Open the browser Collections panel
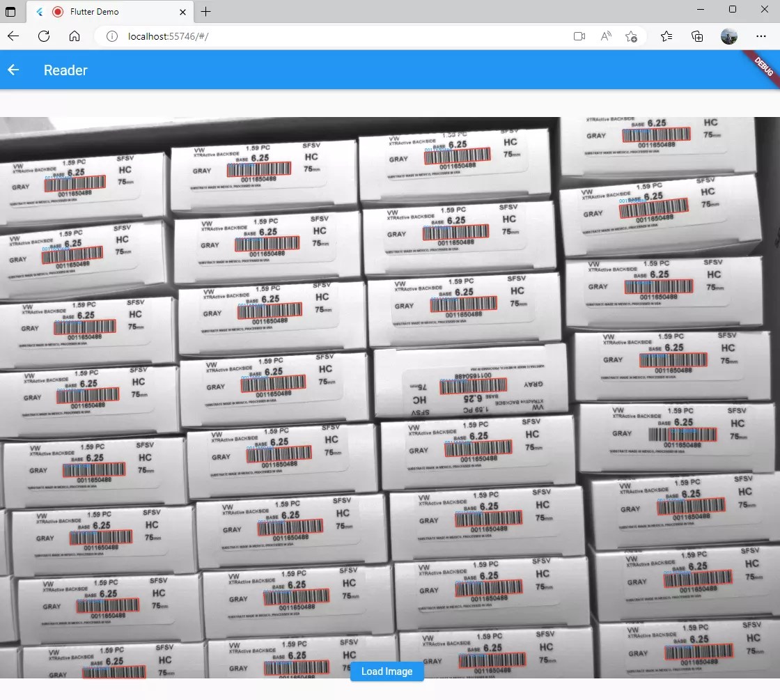Viewport: 780px width, 700px height. pyautogui.click(x=697, y=36)
